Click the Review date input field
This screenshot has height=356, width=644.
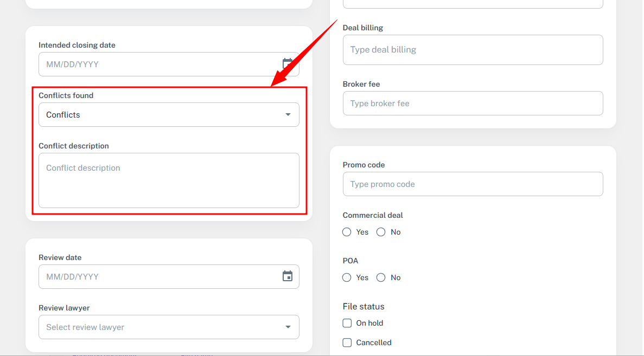click(157, 277)
